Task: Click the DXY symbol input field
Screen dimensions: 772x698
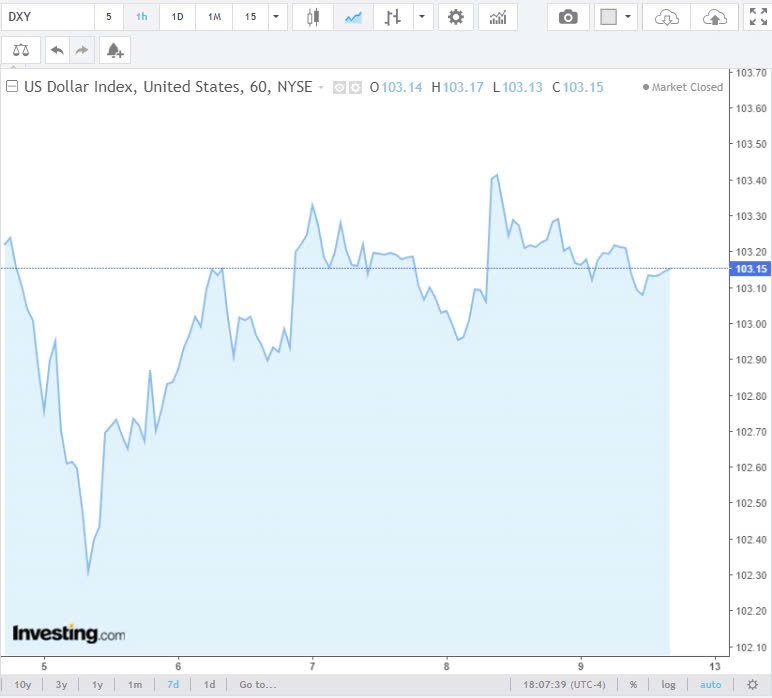Action: 47,17
